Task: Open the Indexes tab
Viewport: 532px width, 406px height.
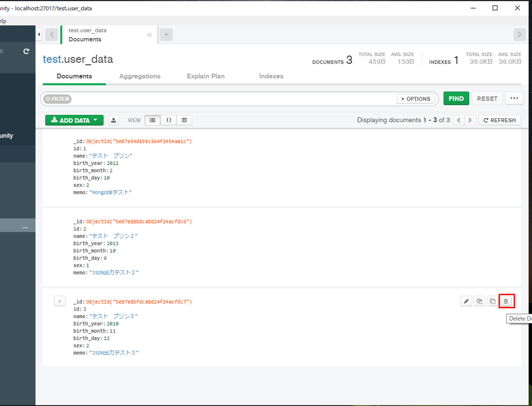Action: (x=271, y=76)
